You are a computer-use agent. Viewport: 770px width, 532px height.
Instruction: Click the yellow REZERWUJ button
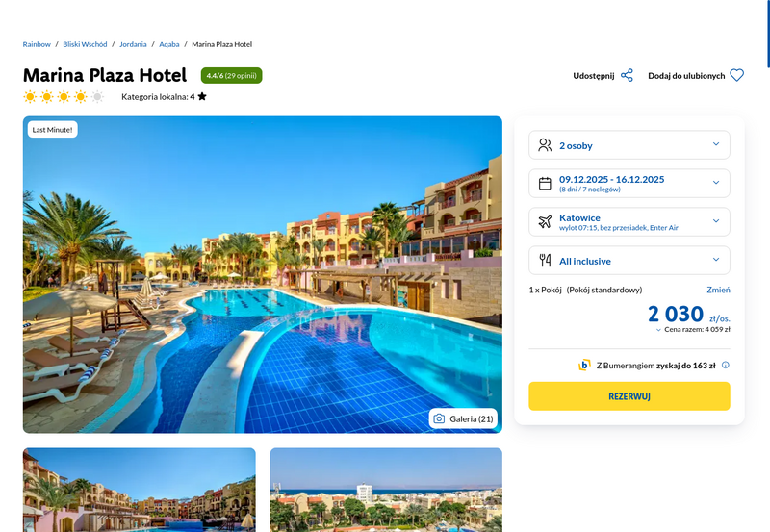[629, 396]
